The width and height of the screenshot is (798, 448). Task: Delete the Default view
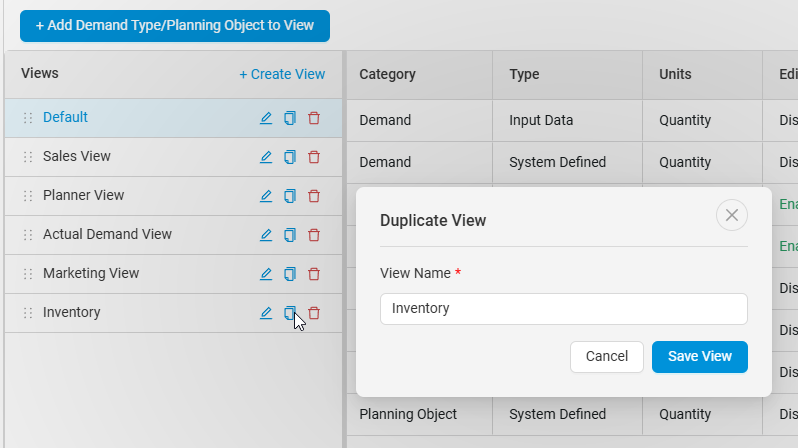314,118
